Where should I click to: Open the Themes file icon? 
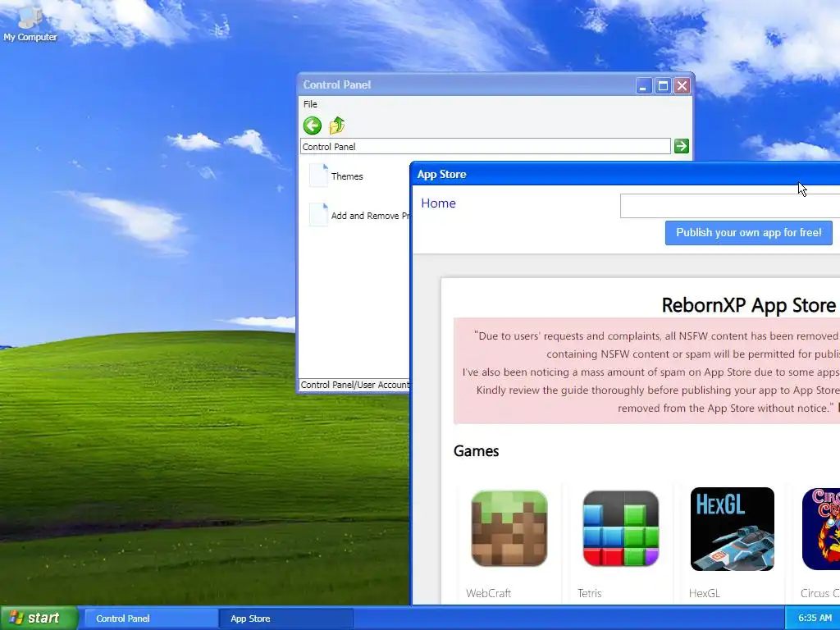pyautogui.click(x=318, y=176)
